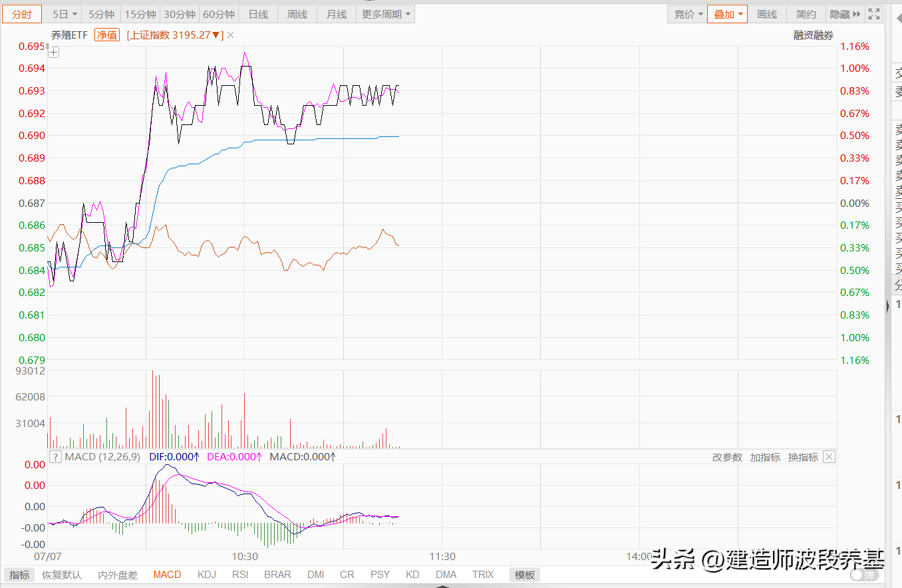Screen dimensions: 902x588
Task: Select the 内外盘差 indicator
Action: click(x=118, y=575)
